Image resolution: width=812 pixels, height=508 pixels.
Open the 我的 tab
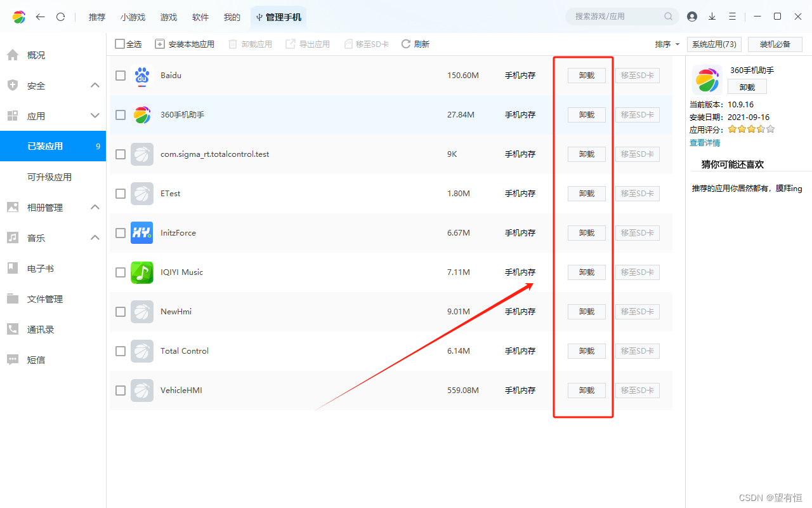tap(232, 17)
